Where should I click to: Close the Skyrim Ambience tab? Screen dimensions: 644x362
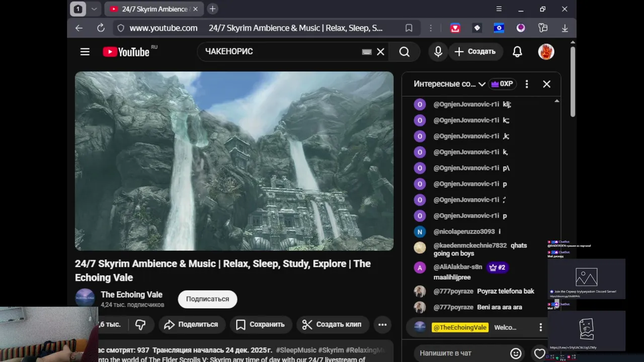pyautogui.click(x=196, y=9)
